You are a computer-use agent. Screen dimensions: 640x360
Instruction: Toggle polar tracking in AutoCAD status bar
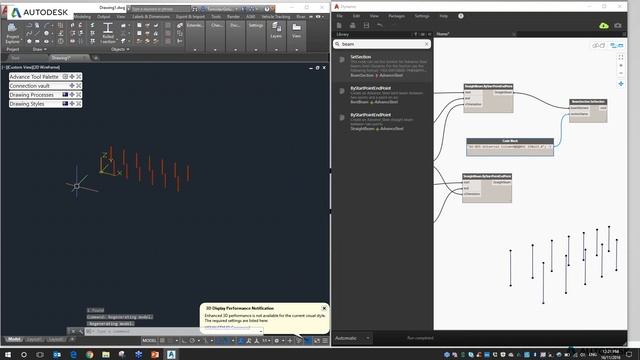192,340
